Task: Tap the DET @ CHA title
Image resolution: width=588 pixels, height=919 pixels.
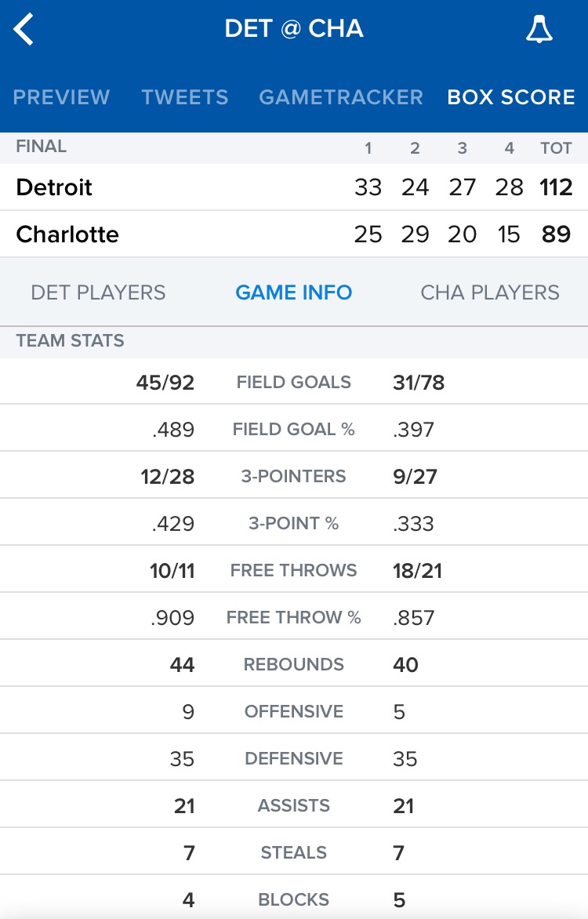Action: pyautogui.click(x=294, y=29)
